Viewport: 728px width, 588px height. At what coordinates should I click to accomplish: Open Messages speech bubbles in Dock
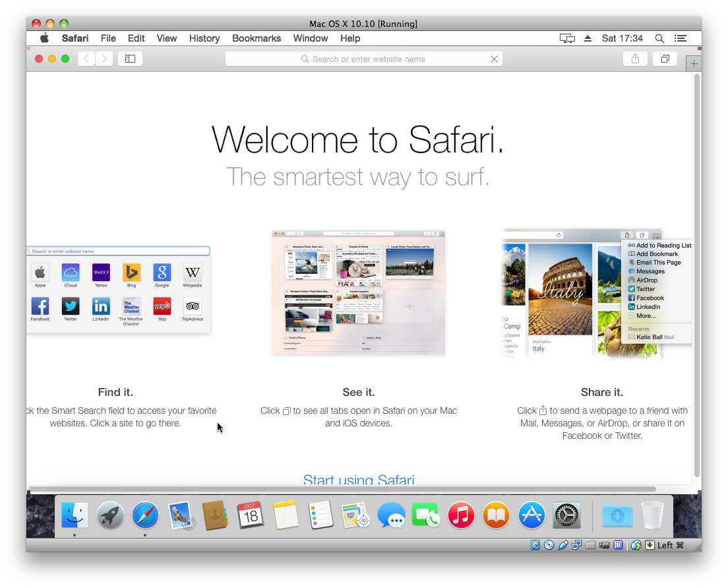pos(391,515)
